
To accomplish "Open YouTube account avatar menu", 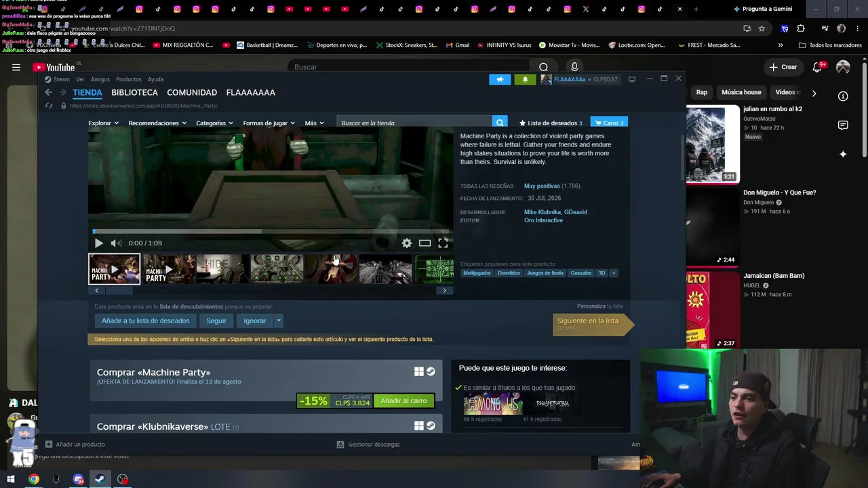I will [x=843, y=67].
